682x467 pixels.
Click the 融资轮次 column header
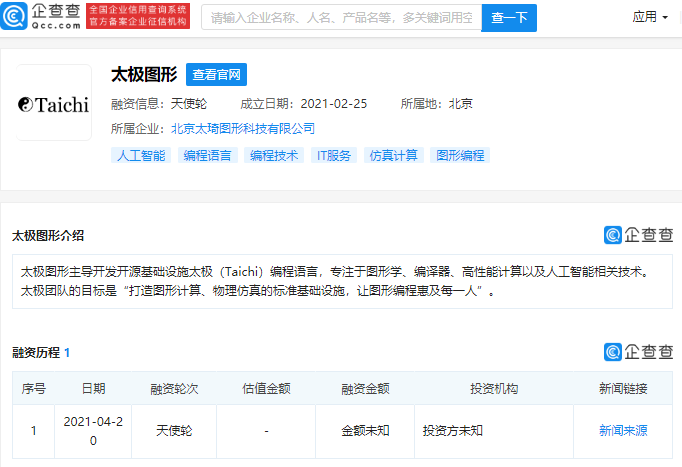(x=174, y=388)
